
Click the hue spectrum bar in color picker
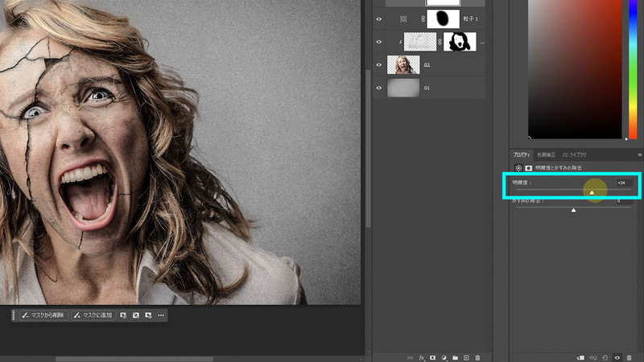(633, 69)
